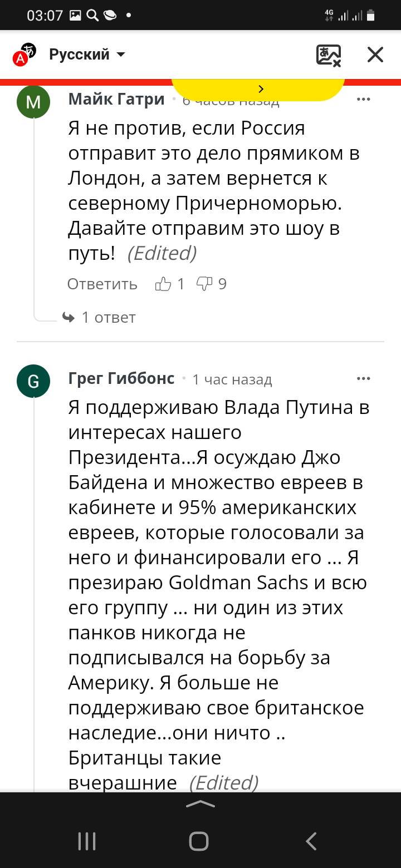The width and height of the screenshot is (401, 868).
Task: Reply with Ответить on Майк Гатри's comment
Action: 102,284
